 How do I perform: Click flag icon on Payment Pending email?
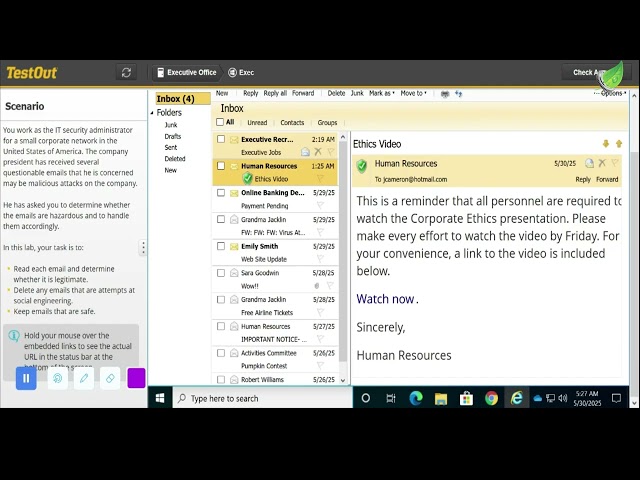[x=320, y=205]
